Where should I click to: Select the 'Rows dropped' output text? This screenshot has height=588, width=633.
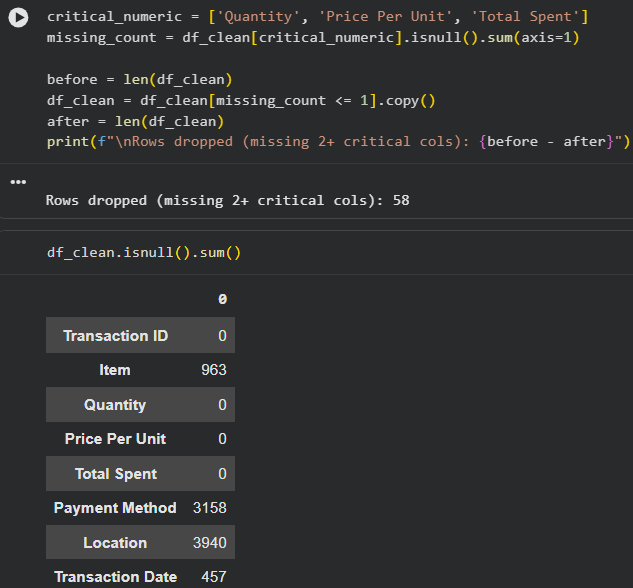click(x=227, y=200)
